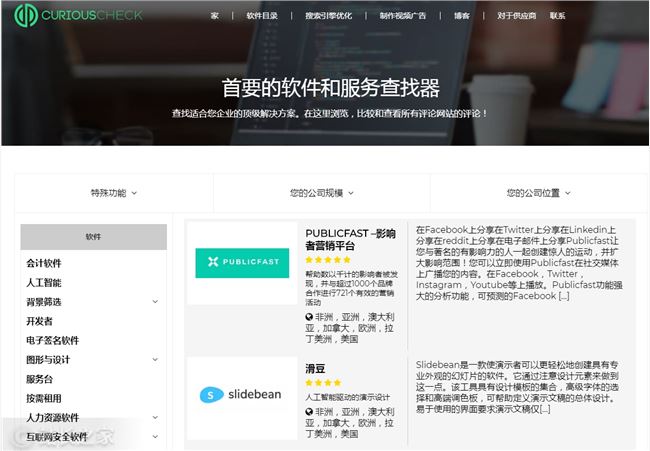Viewport: 650px width, 451px height.
Task: Click the 首要的软件和服务查找器 headline
Action: click(x=330, y=88)
